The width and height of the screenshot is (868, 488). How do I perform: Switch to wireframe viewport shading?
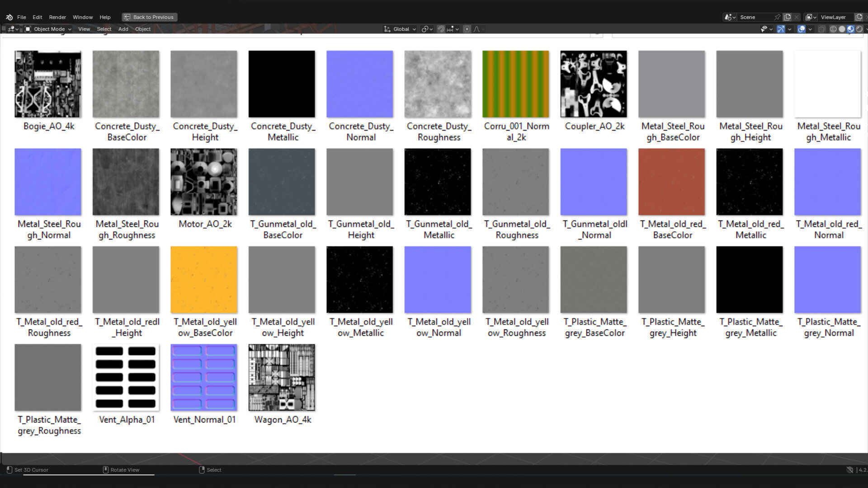(833, 29)
